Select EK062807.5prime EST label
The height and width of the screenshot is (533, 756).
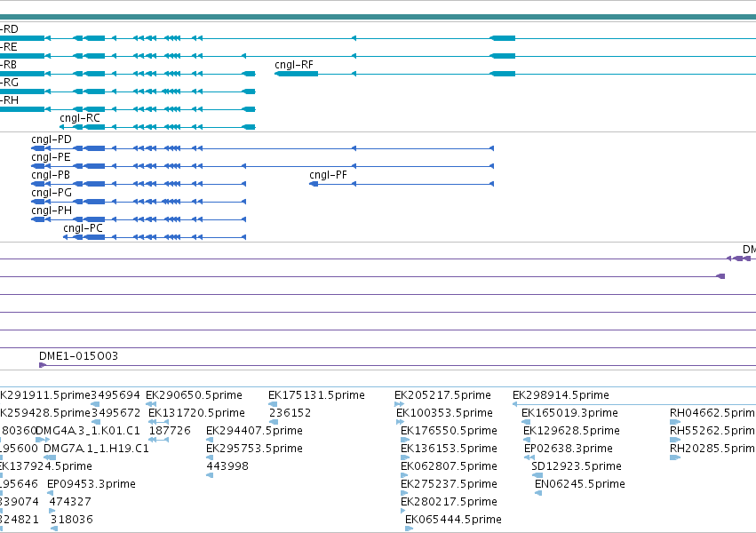click(x=449, y=466)
